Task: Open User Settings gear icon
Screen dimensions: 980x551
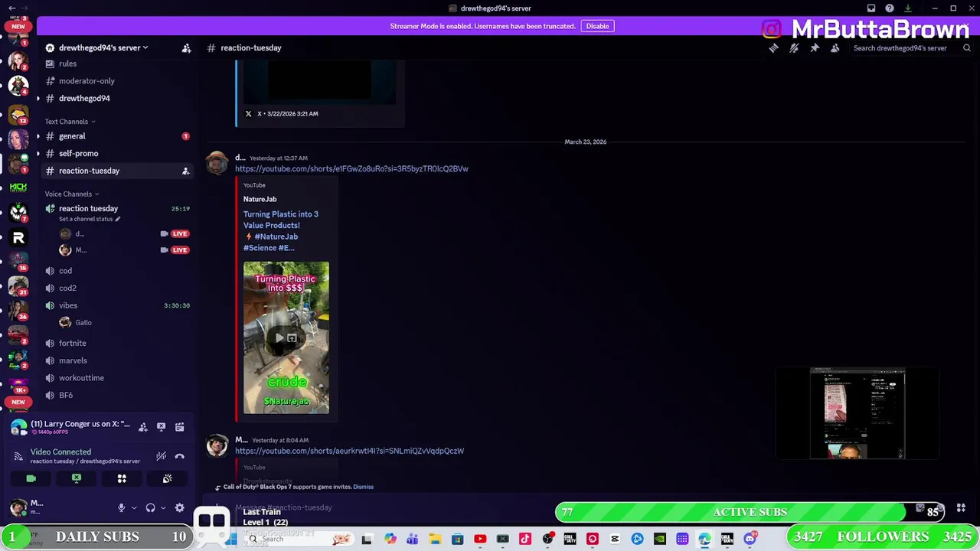Action: [x=179, y=508]
